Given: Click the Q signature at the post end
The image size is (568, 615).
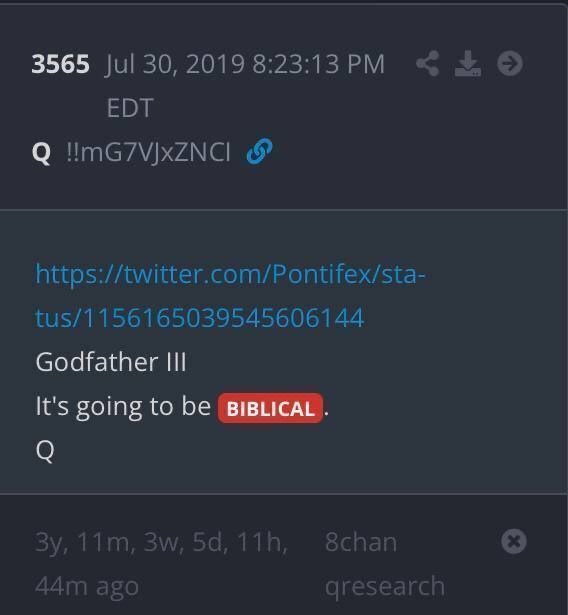Looking at the screenshot, I should [x=45, y=451].
